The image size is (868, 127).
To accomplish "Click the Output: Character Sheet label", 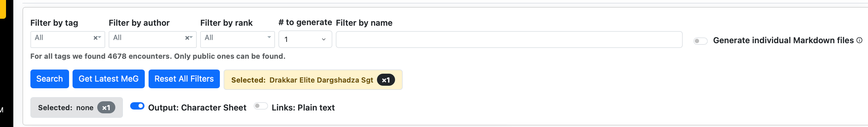I will click(197, 108).
